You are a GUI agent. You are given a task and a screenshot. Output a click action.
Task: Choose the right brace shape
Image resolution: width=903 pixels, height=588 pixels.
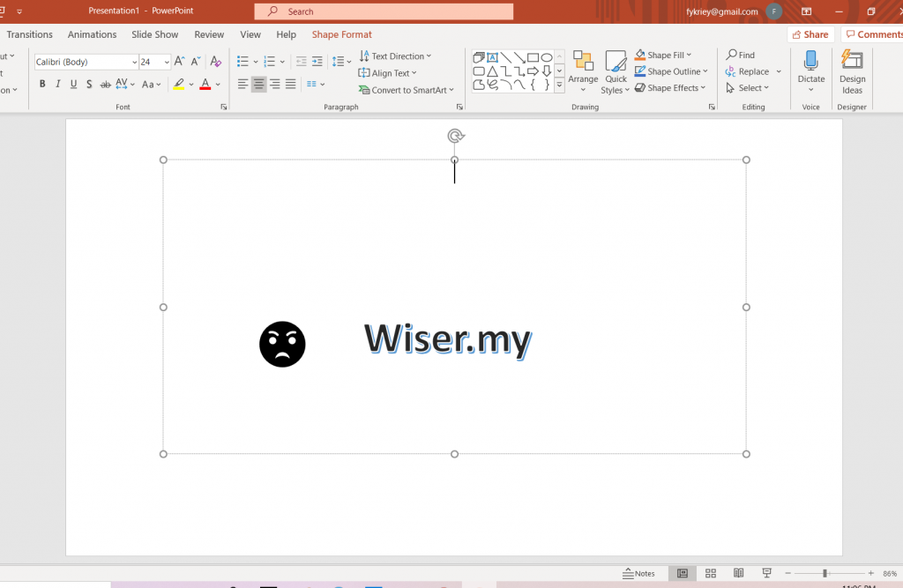tap(547, 86)
